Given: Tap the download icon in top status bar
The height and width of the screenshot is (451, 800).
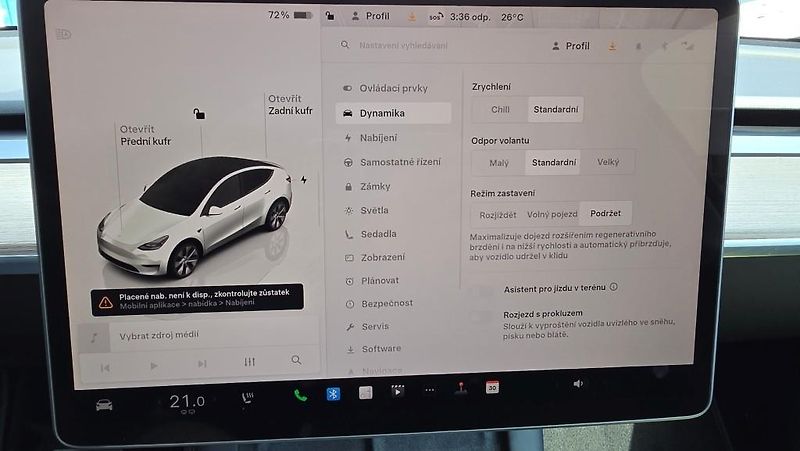Looking at the screenshot, I should (412, 17).
